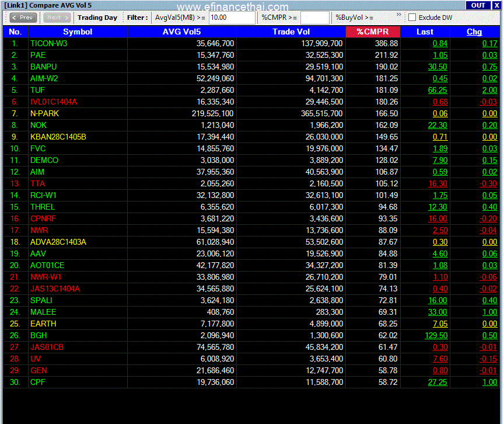Image resolution: width=504 pixels, height=424 pixels.
Task: Select the MALEE symbol
Action: 43,312
